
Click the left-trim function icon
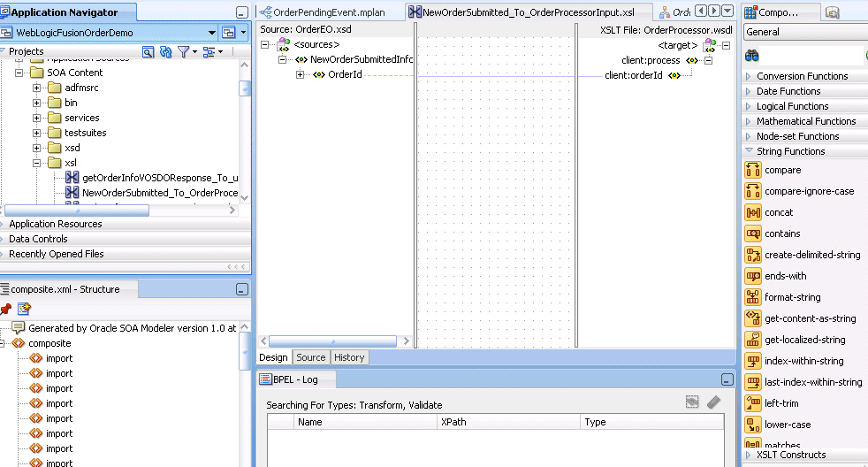click(752, 403)
